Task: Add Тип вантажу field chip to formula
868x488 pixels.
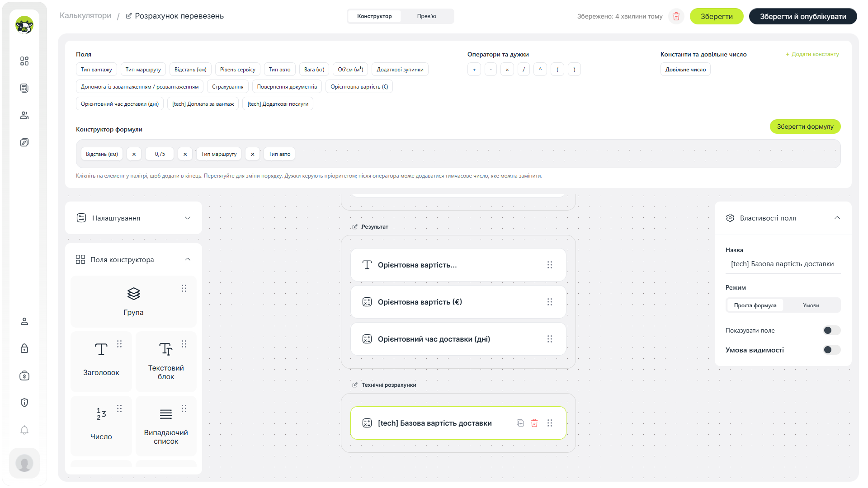Action: point(96,70)
